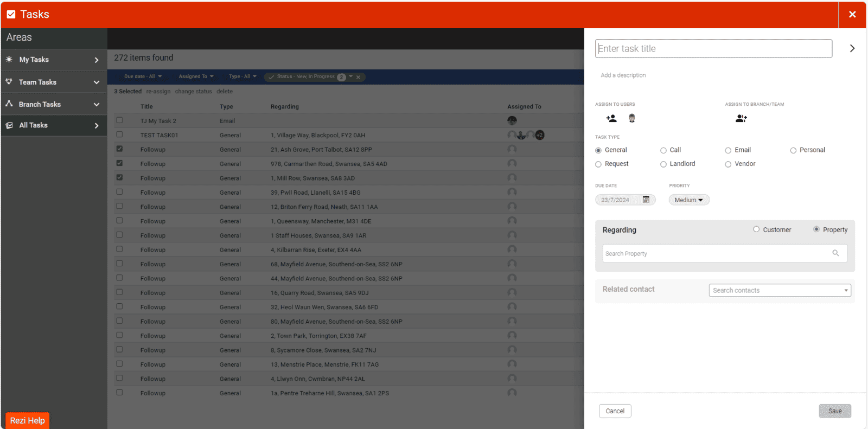Click the right arrow next to task title field
The height and width of the screenshot is (429, 868).
pyautogui.click(x=852, y=48)
